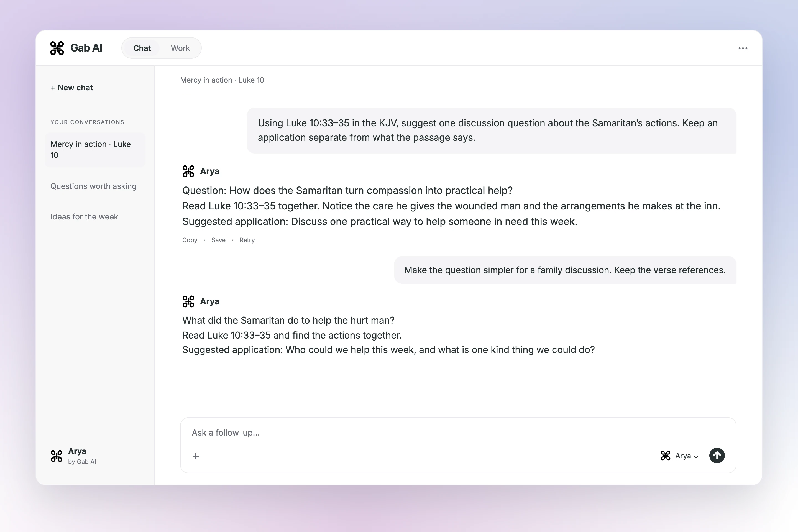The image size is (798, 532).
Task: Click 'Read Luke 10:33–35 and find the actions together'
Action: (x=292, y=335)
